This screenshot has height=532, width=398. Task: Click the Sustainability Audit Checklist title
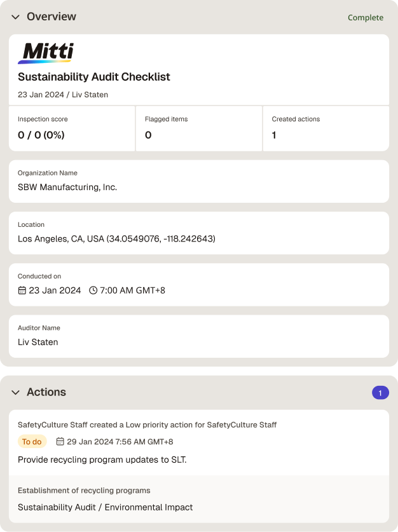[94, 77]
